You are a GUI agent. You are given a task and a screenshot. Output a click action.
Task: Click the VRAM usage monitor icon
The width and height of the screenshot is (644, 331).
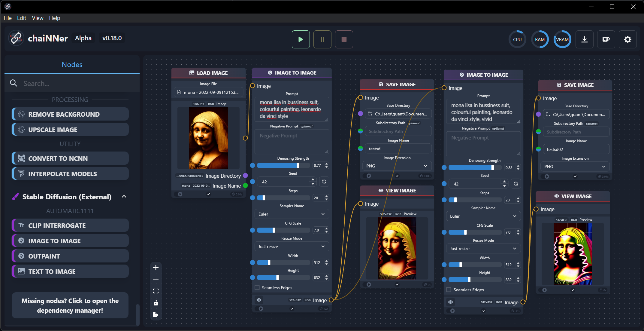coord(562,39)
